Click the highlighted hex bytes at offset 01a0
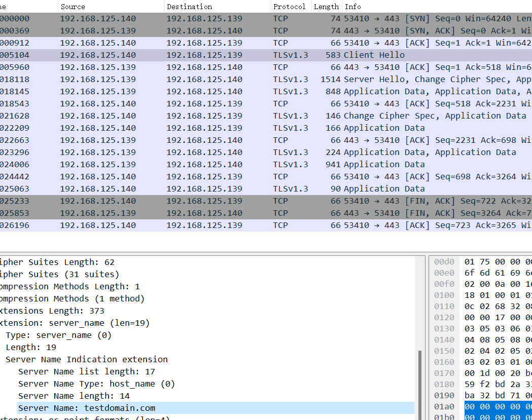The width and height of the screenshot is (532, 420). click(x=497, y=408)
